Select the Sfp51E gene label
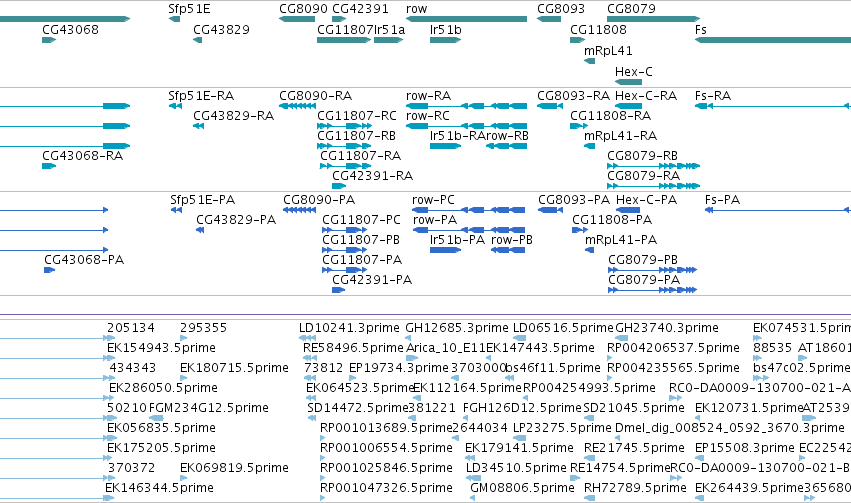Viewport: 851px width, 503px height. click(189, 9)
